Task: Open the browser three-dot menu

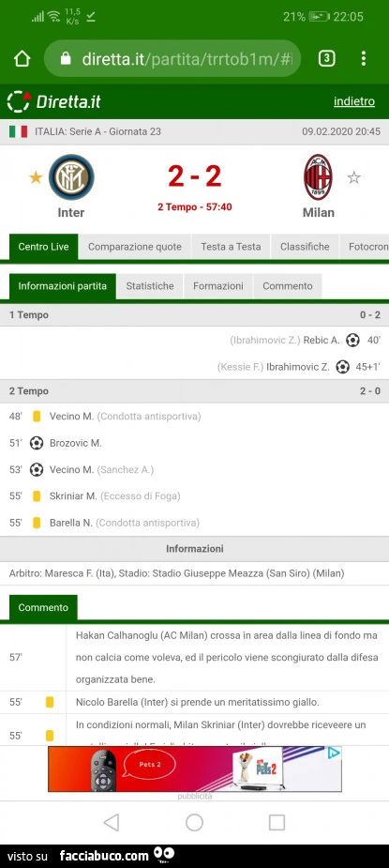Action: [363, 59]
